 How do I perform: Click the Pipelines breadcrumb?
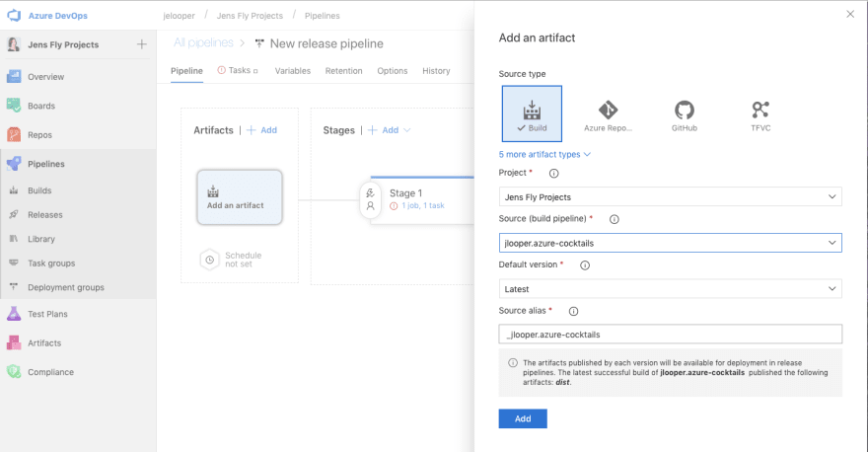(x=323, y=16)
